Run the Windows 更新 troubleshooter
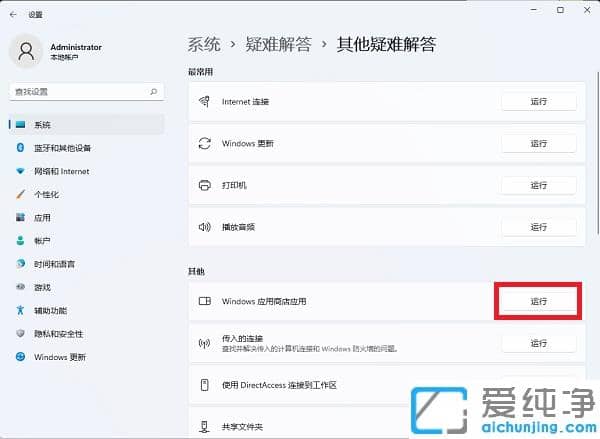Image resolution: width=600 pixels, height=439 pixels. point(538,144)
